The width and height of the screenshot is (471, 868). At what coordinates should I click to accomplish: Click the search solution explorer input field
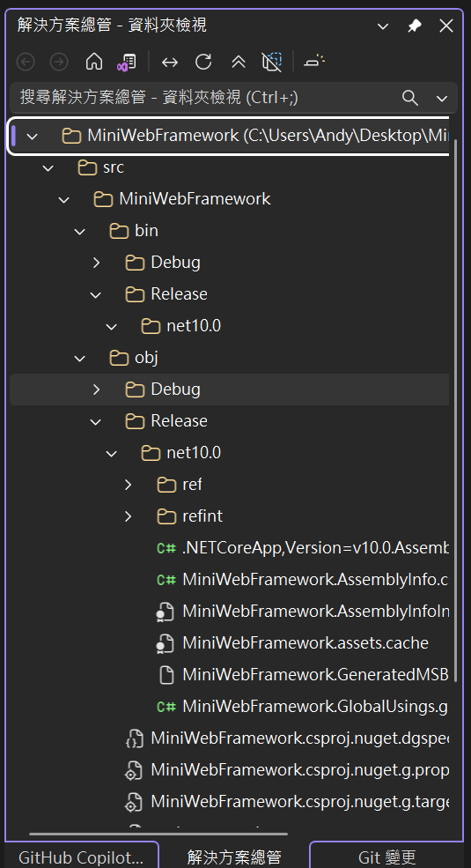[x=204, y=98]
